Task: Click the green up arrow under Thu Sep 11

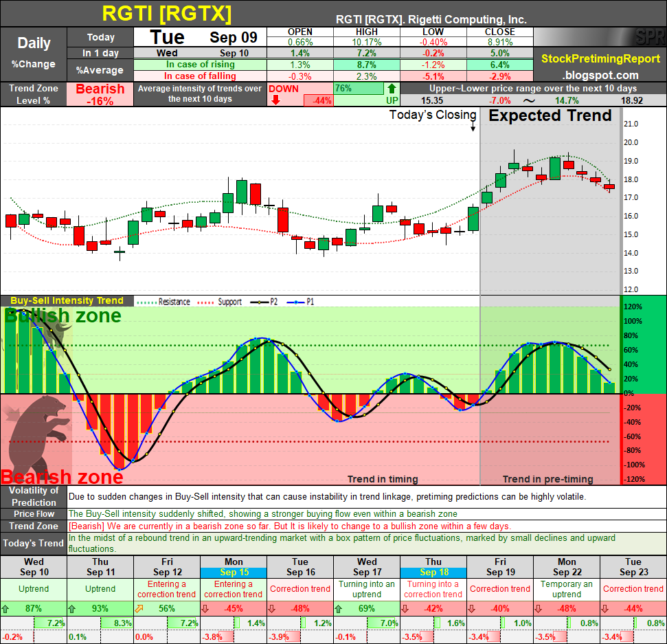Action: point(72,609)
